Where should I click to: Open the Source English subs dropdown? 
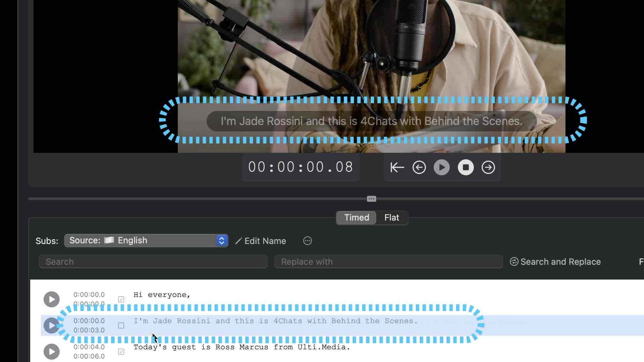(x=146, y=241)
